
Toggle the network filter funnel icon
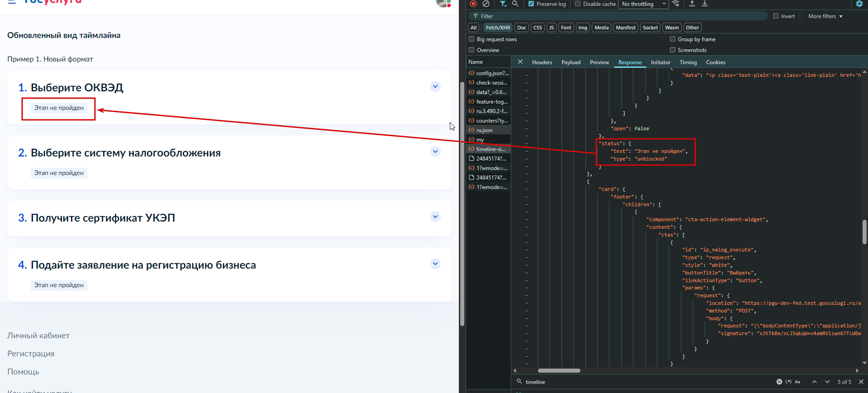tap(503, 4)
